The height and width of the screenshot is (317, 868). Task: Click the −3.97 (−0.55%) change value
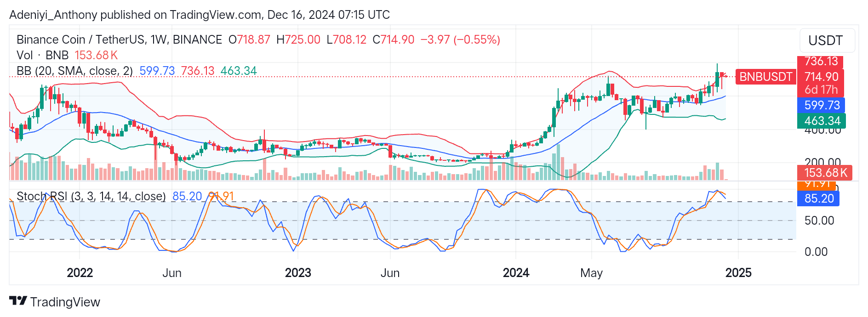(460, 40)
